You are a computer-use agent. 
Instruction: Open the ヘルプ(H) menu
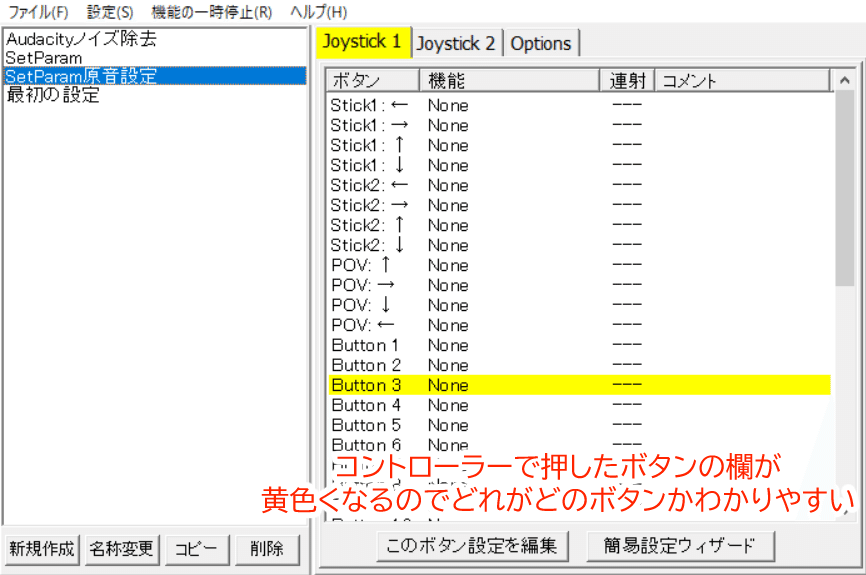point(319,12)
